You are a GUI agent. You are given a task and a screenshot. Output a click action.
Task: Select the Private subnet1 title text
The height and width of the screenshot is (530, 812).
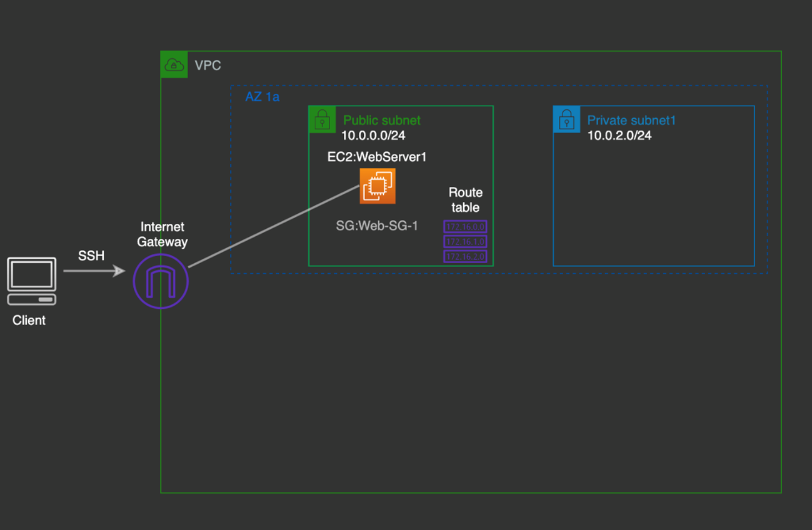click(631, 121)
